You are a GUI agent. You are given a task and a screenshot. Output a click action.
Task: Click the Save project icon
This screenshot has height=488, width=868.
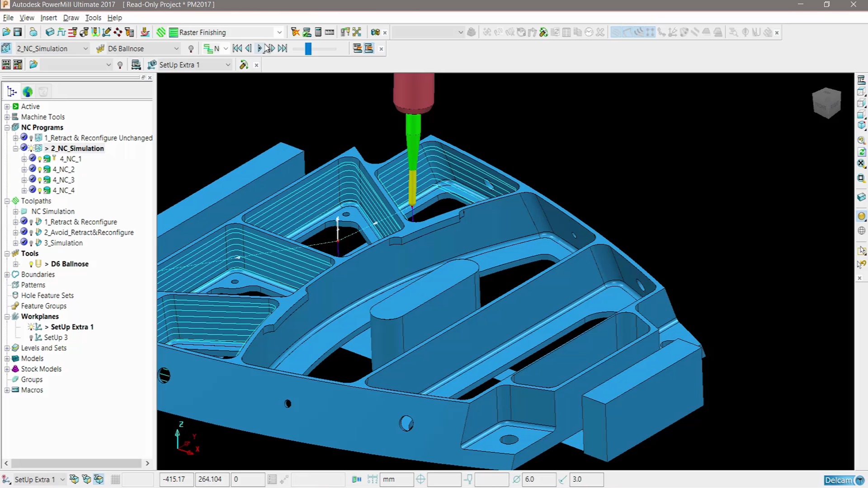18,32
